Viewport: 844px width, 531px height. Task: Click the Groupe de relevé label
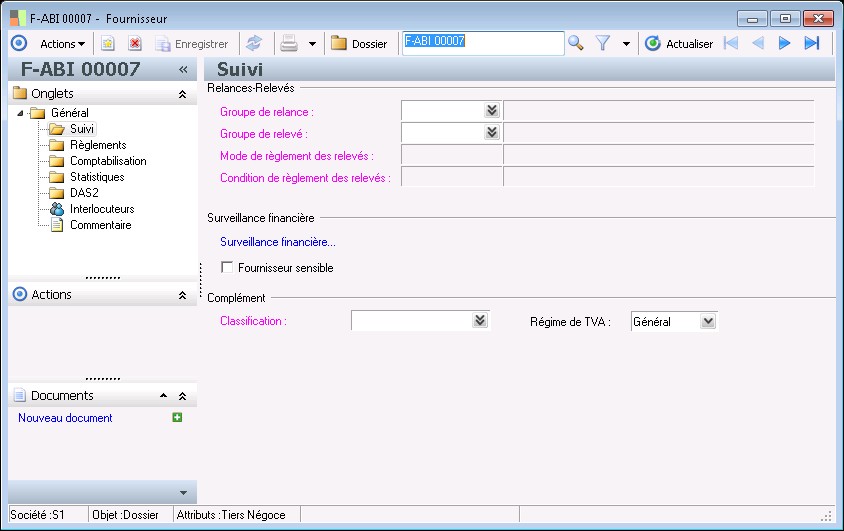click(x=264, y=134)
